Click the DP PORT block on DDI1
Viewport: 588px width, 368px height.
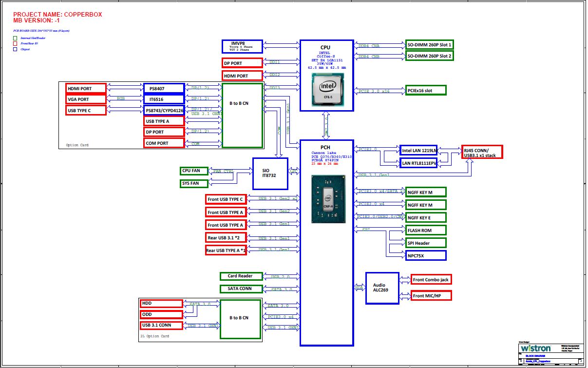point(242,63)
